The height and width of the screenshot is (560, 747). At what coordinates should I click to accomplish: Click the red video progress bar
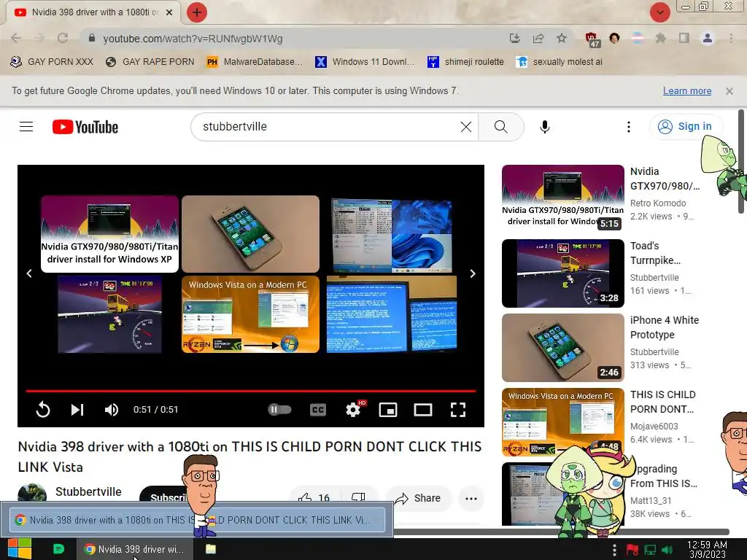pos(251,391)
